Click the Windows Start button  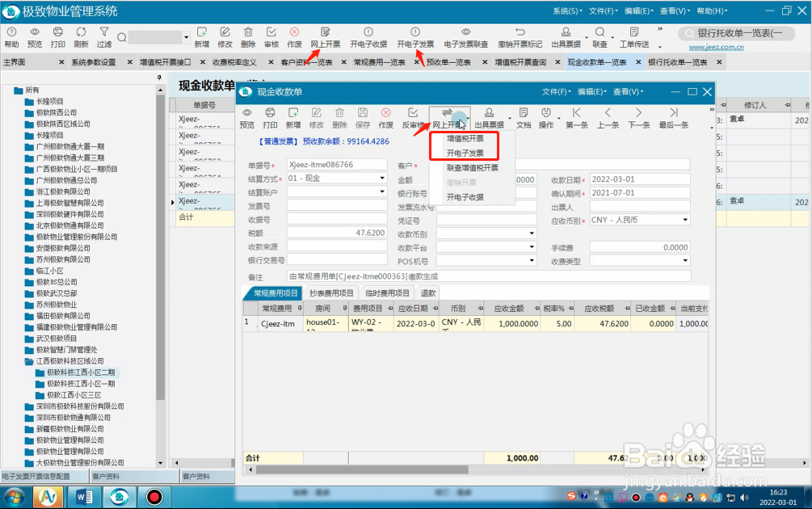click(x=15, y=497)
